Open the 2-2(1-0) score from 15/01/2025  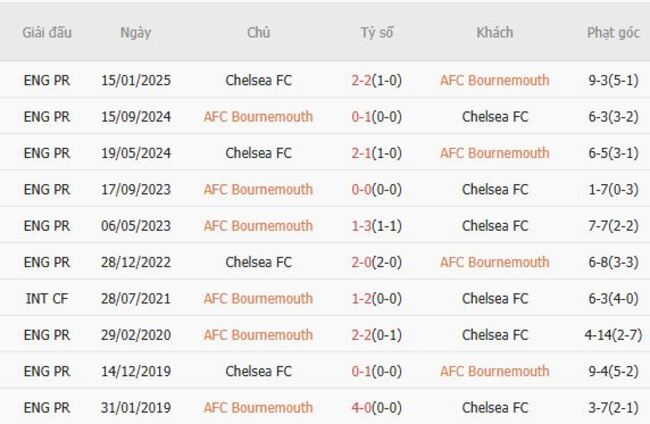pos(377,80)
